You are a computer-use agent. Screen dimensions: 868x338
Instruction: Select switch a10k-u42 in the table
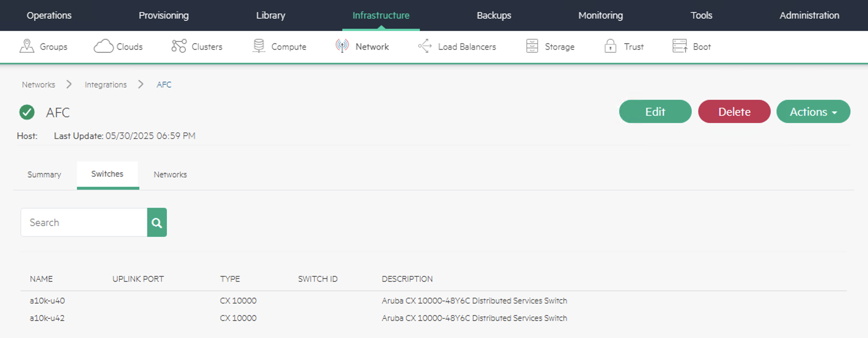click(47, 318)
